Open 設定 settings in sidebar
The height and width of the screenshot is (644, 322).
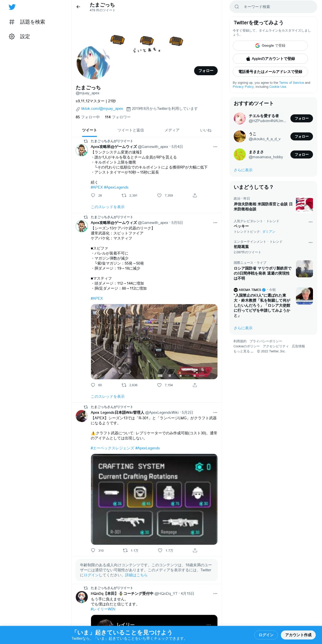click(20, 36)
